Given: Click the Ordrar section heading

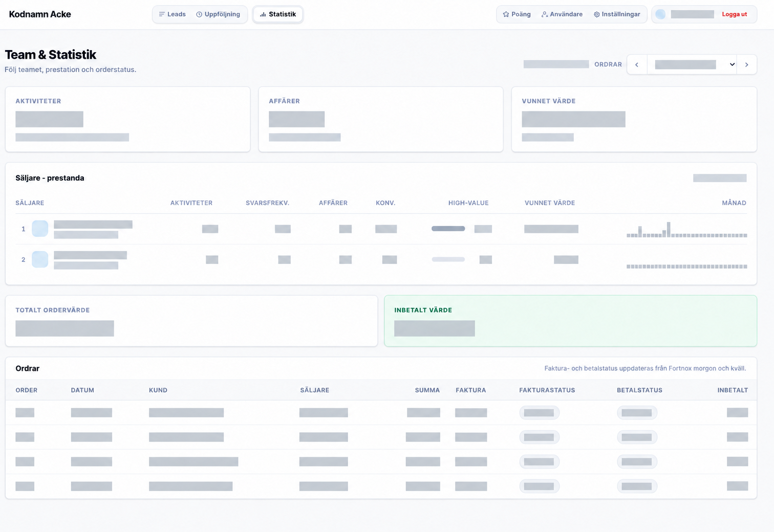Looking at the screenshot, I should (x=27, y=368).
